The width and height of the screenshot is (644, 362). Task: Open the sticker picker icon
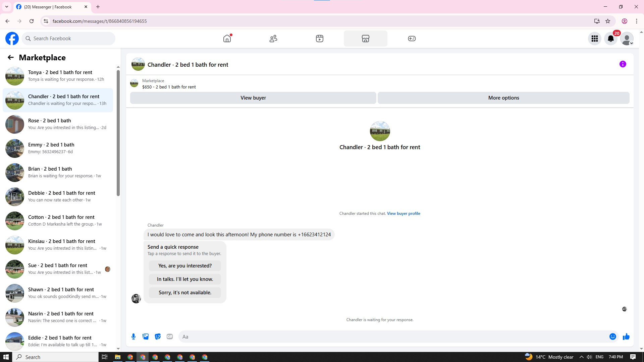point(158,337)
